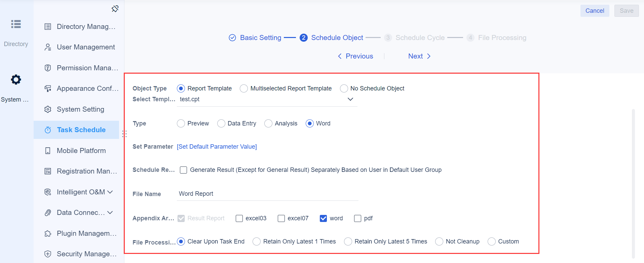Click the Permission Management shield icon
The image size is (644, 263).
(x=48, y=68)
